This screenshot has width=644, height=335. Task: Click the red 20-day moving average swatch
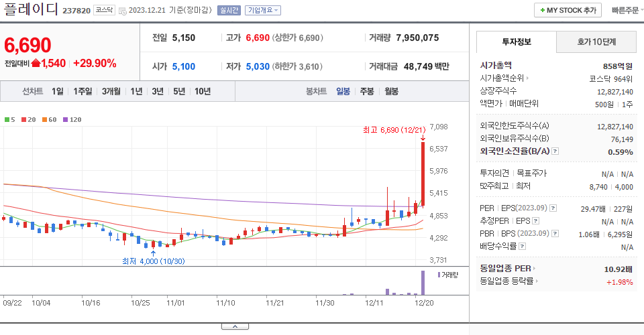tap(24, 120)
